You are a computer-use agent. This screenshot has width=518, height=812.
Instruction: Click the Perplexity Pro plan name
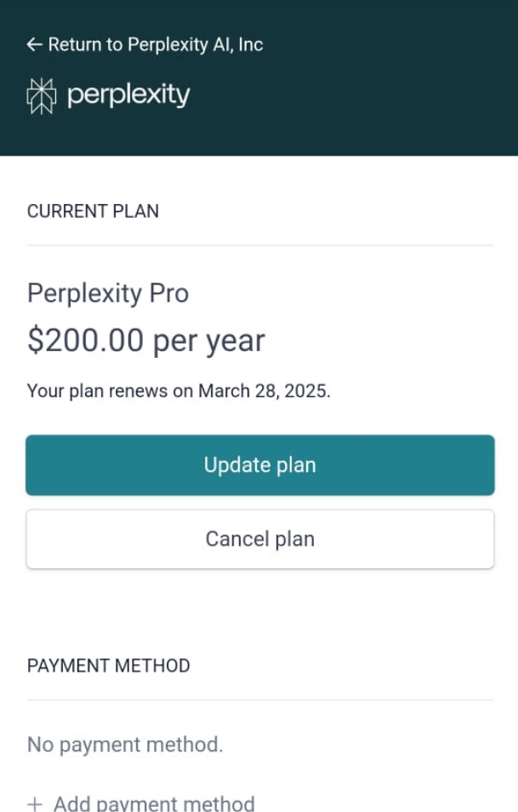[x=108, y=293]
